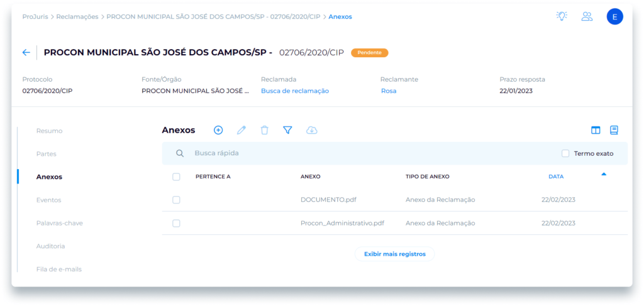Click the trash delete icon
This screenshot has width=644, height=306.
click(x=264, y=130)
